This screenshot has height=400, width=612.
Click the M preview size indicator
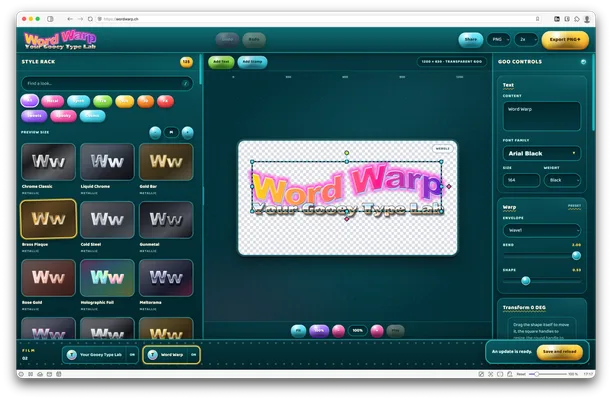pos(171,133)
